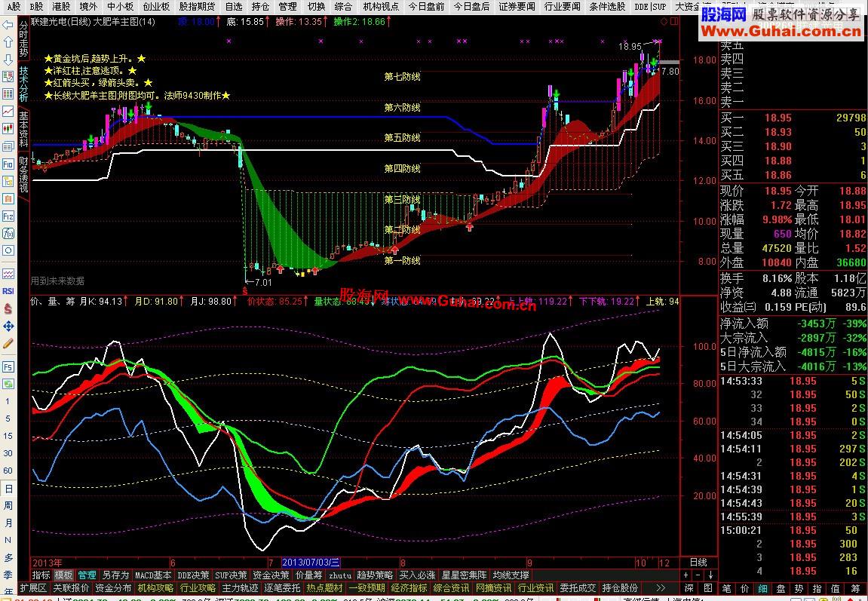Select the 周 weekly period button
The width and height of the screenshot is (868, 601).
[8, 506]
